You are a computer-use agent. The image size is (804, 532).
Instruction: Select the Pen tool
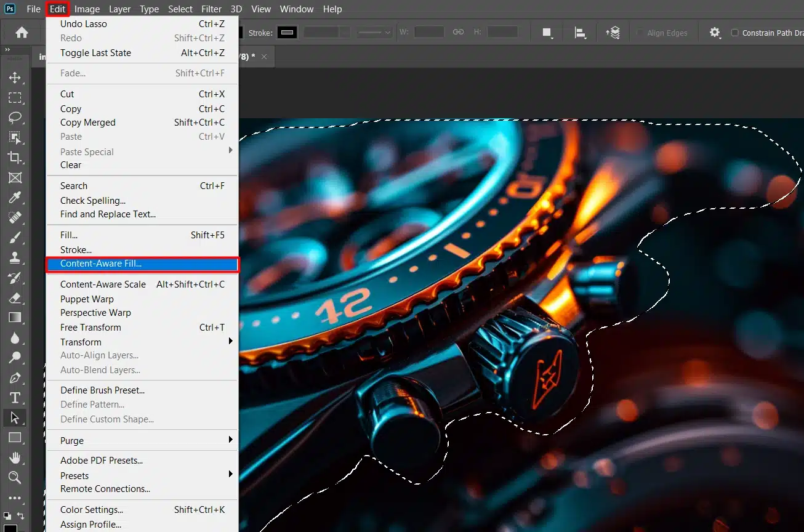(x=15, y=377)
